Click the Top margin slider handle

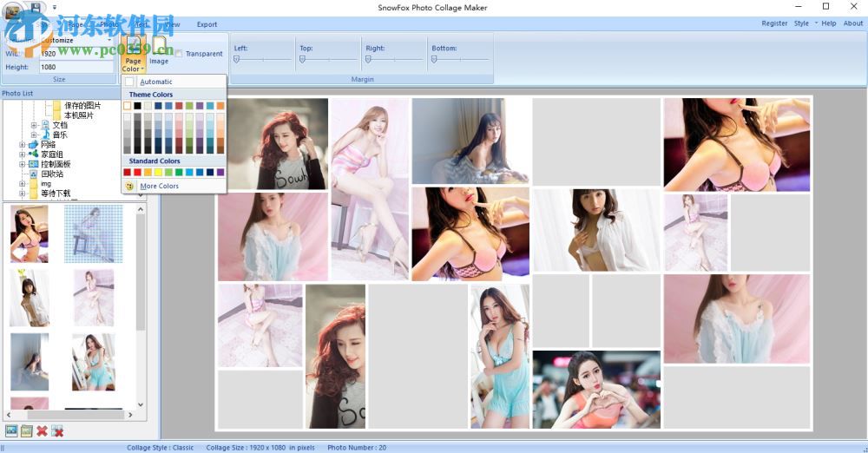302,60
